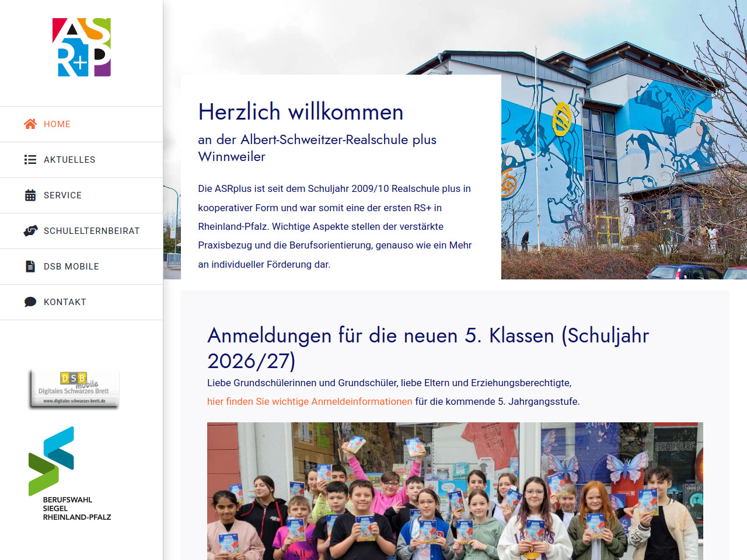Open the AKTUELLES menu entry
747x560 pixels.
click(69, 160)
